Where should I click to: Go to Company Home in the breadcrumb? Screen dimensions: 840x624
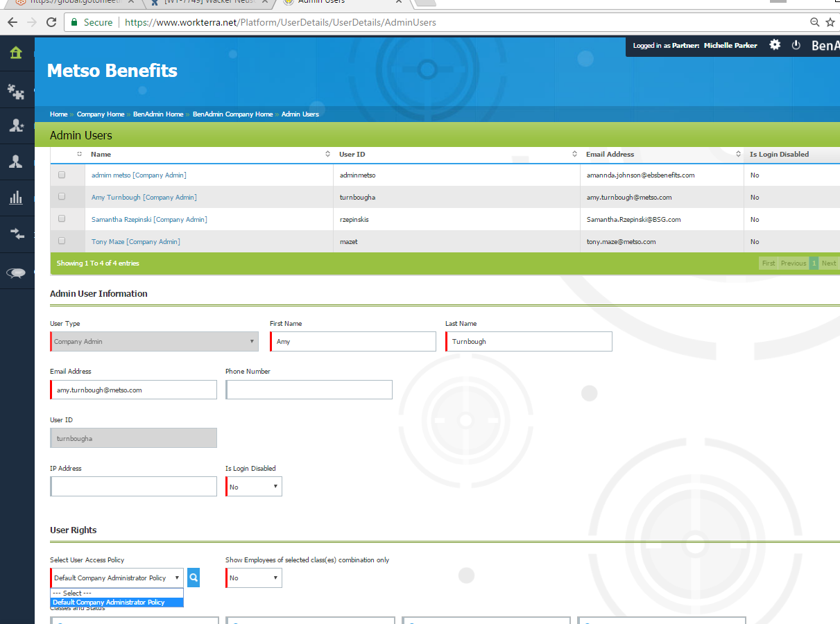pyautogui.click(x=101, y=114)
